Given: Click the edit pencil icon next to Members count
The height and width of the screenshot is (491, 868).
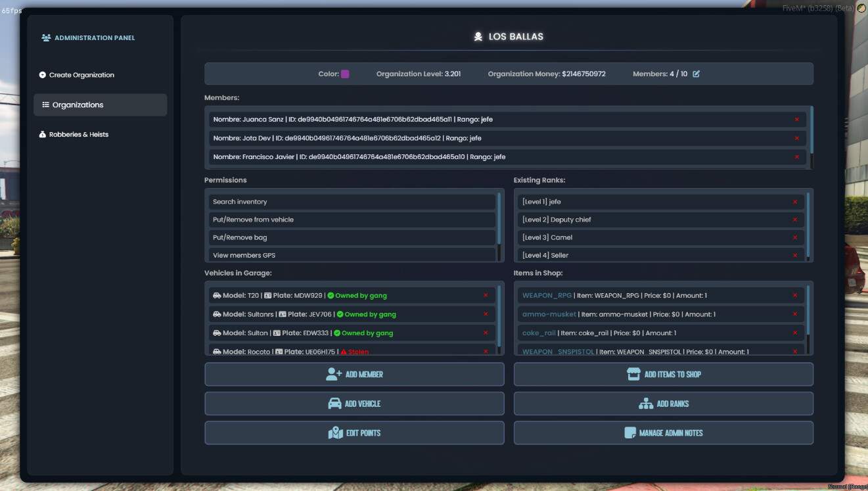Looking at the screenshot, I should tap(697, 74).
